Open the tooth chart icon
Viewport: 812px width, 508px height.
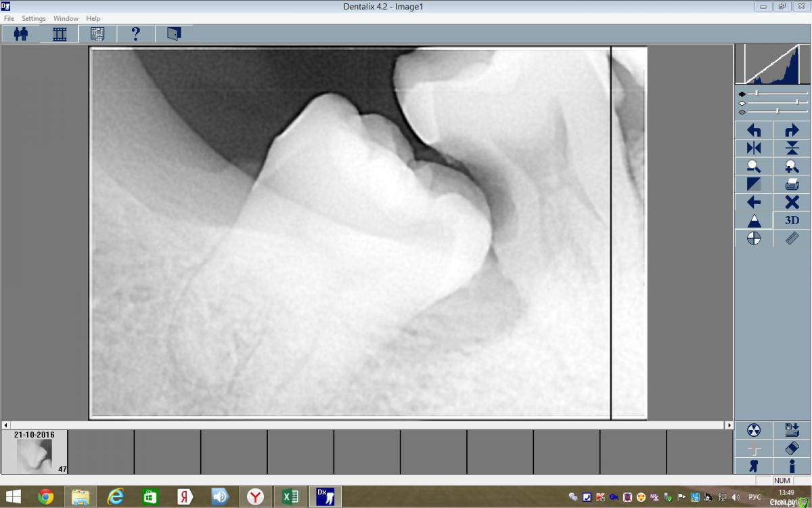click(x=754, y=466)
